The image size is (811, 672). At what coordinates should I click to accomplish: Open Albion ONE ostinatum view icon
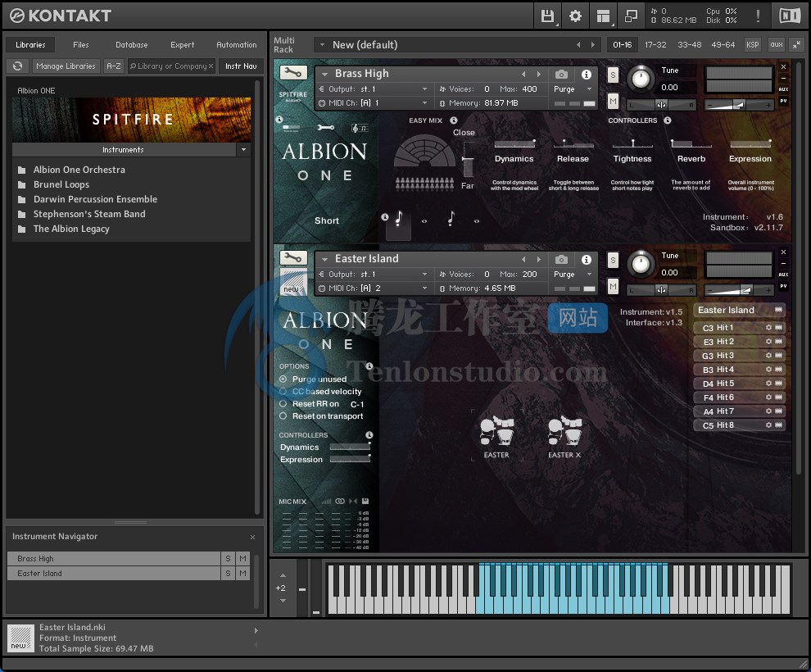coord(360,128)
